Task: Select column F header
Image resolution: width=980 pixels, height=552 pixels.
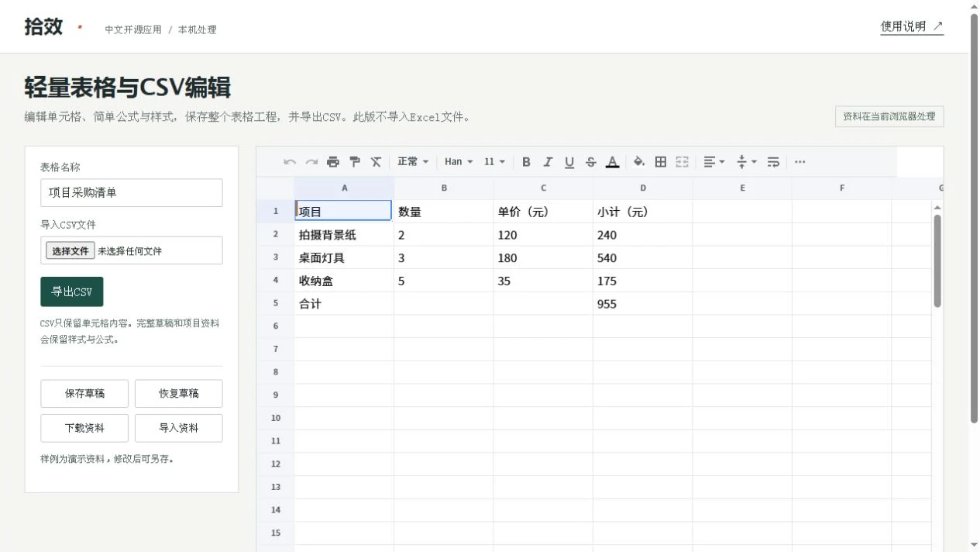Action: [841, 188]
